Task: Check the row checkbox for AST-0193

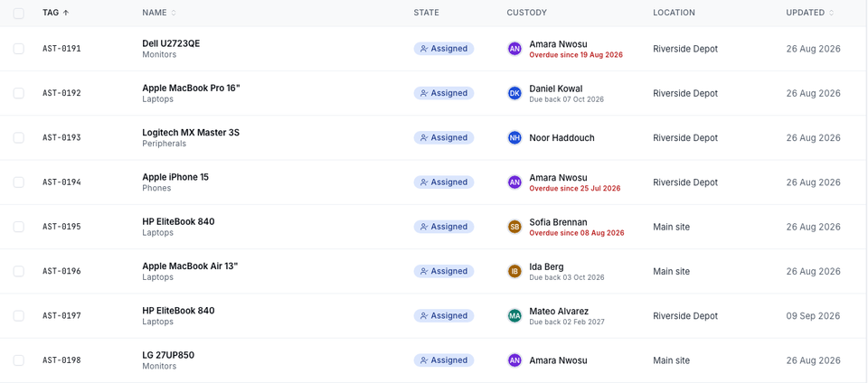Action: tap(19, 137)
